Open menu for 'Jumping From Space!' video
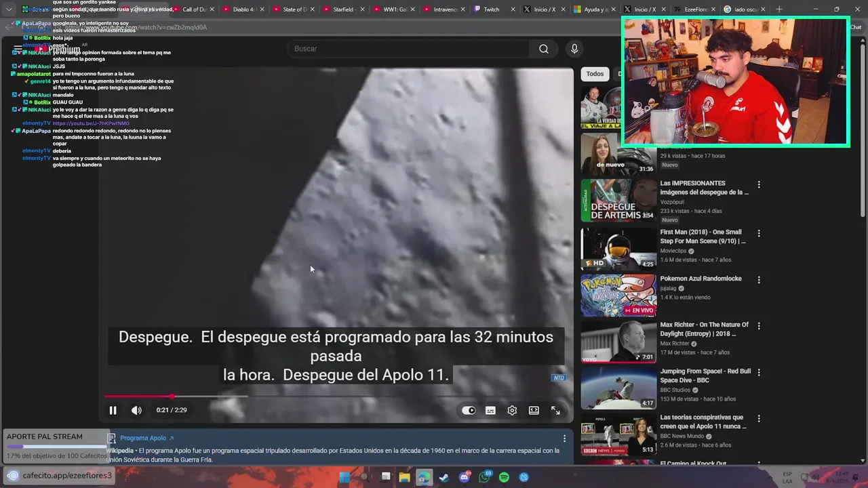 759,372
